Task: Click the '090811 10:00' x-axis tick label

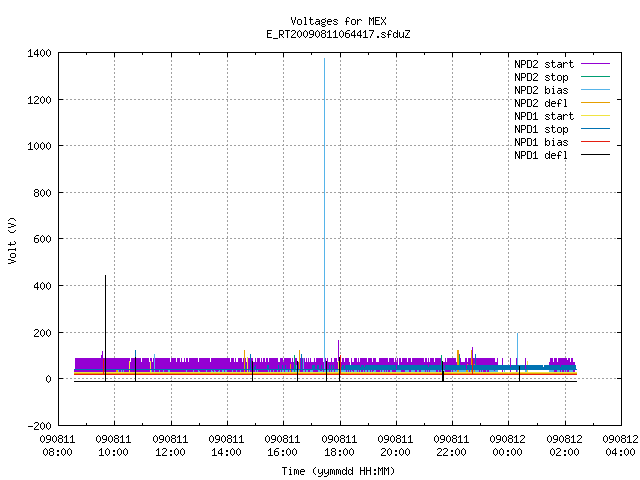Action: pyautogui.click(x=113, y=446)
